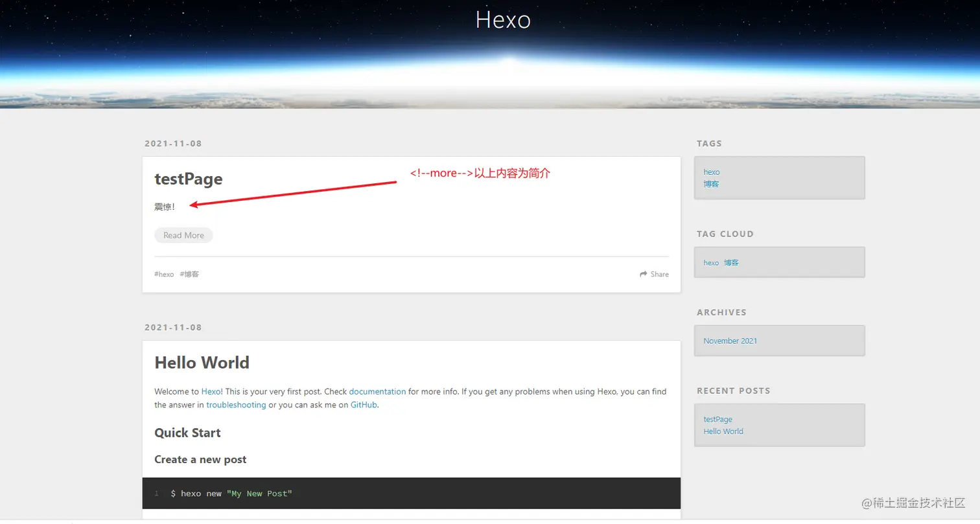Open the Hello World post title
The image size is (980, 524).
pyautogui.click(x=202, y=362)
